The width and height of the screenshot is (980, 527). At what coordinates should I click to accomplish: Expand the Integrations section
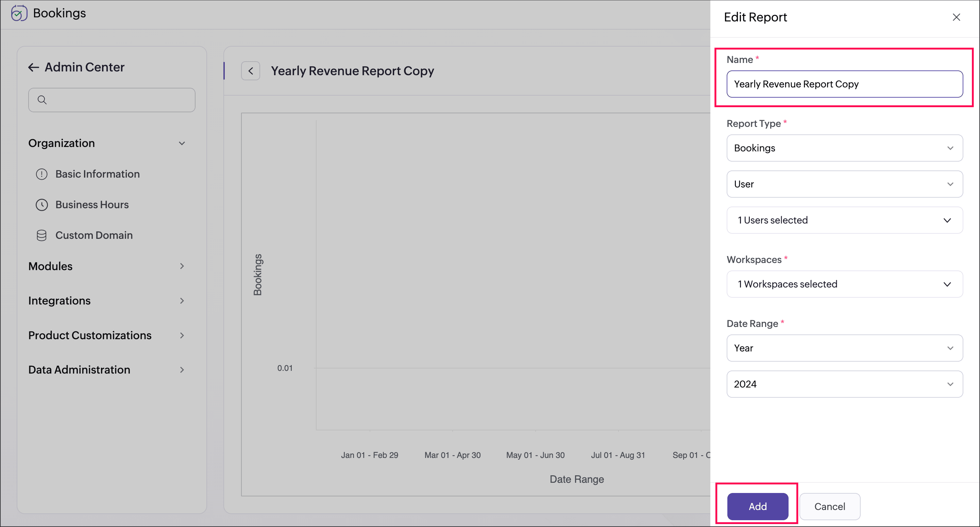[x=182, y=301]
